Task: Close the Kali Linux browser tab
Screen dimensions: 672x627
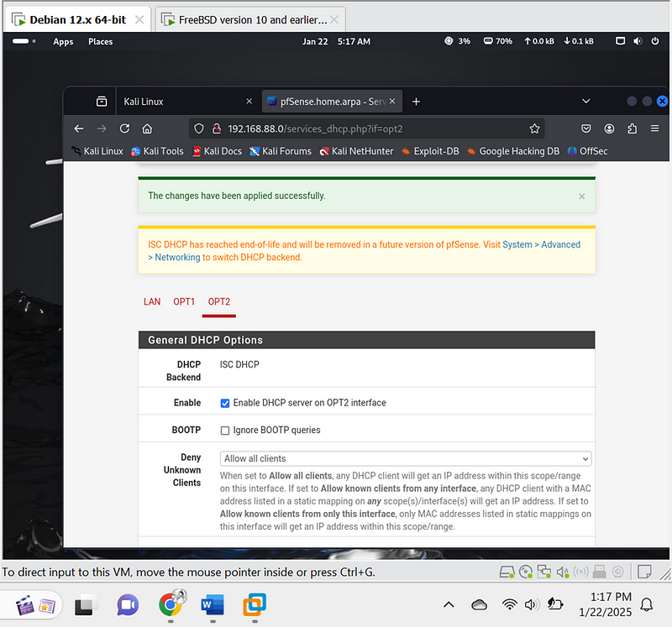Action: pyautogui.click(x=249, y=101)
